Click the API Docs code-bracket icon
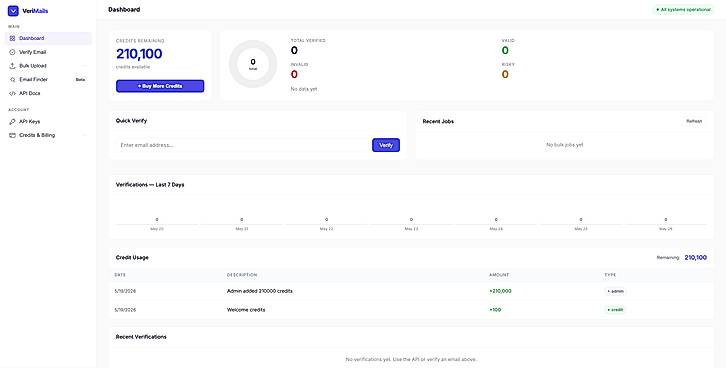The height and width of the screenshot is (368, 726). point(13,94)
